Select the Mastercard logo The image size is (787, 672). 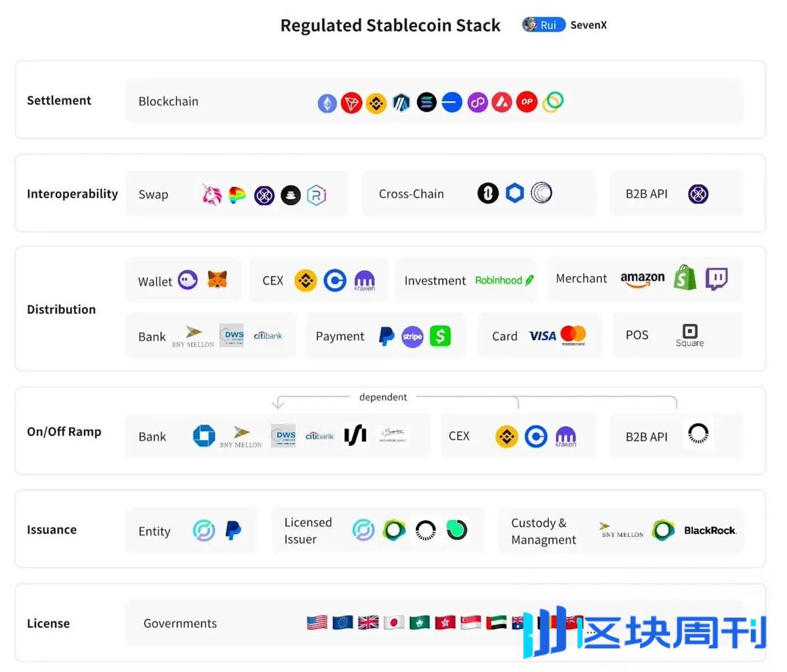click(x=573, y=335)
